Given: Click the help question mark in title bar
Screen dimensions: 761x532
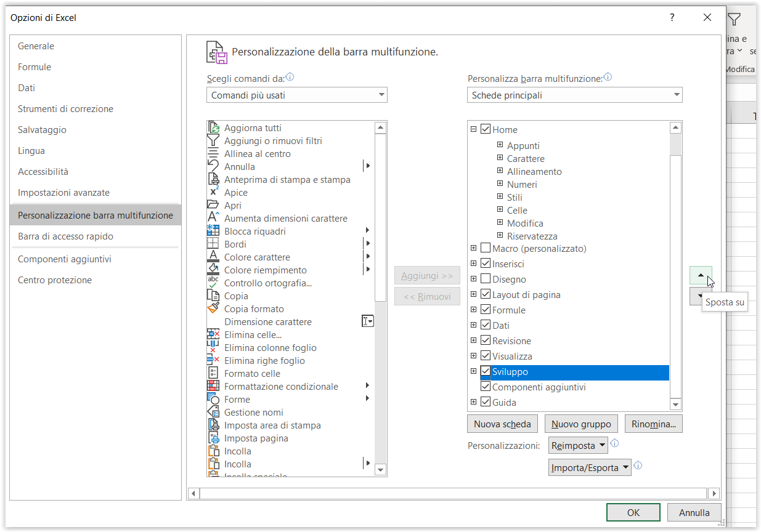Looking at the screenshot, I should (x=672, y=17).
